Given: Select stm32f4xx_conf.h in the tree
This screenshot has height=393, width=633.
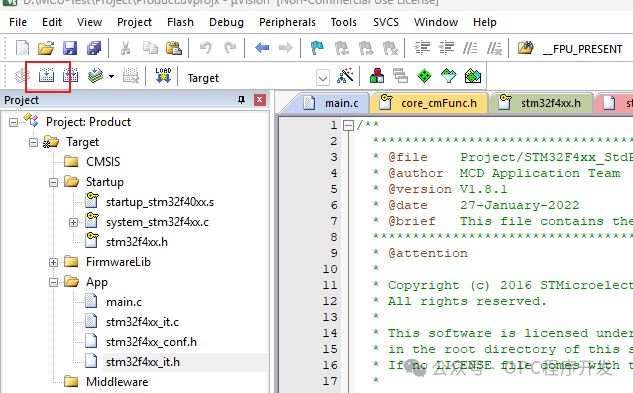Looking at the screenshot, I should point(151,342).
